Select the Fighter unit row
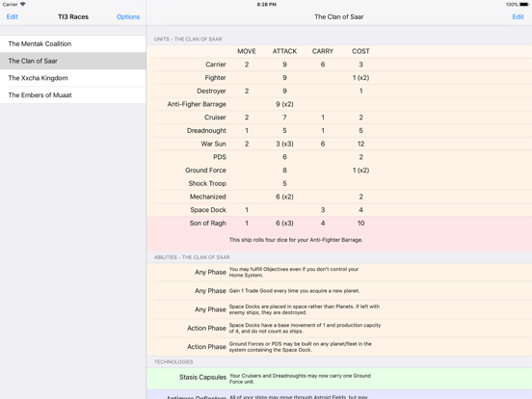This screenshot has height=399, width=532. click(x=339, y=78)
